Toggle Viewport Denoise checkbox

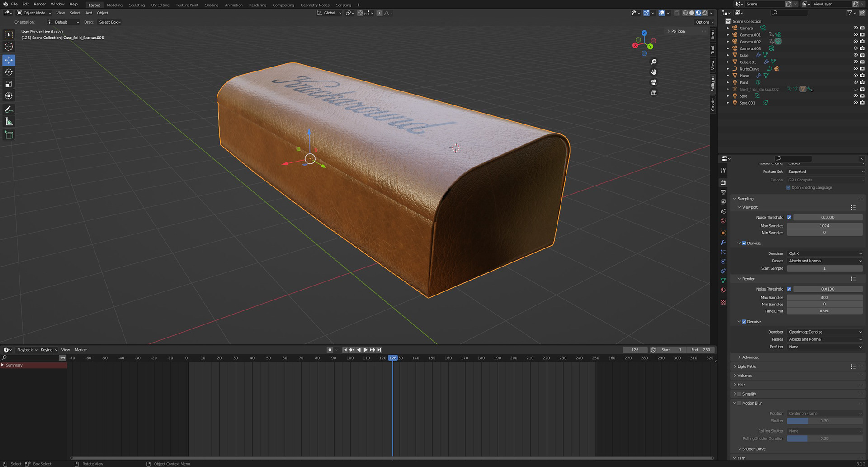744,243
